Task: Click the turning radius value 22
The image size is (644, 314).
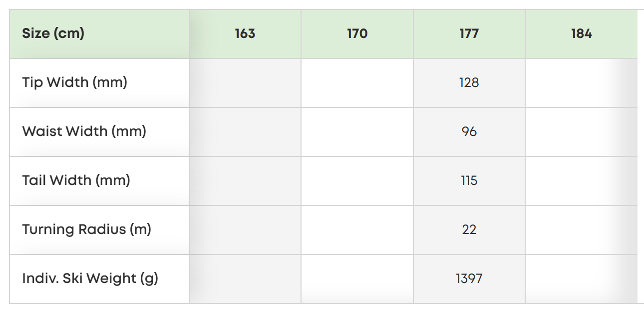Action: coord(469,230)
